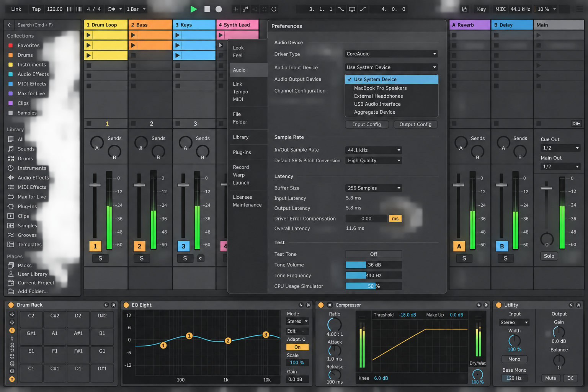Viewport: 588px width, 392px height.
Task: Click the browser Search field
Action: pyautogui.click(x=47, y=25)
